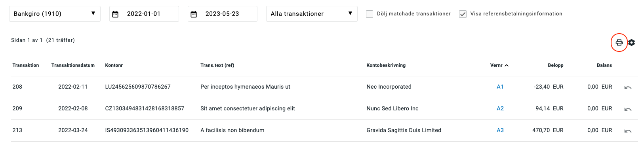Expand the Bankgiro (1910) account dropdown
644x144 pixels.
click(x=55, y=14)
